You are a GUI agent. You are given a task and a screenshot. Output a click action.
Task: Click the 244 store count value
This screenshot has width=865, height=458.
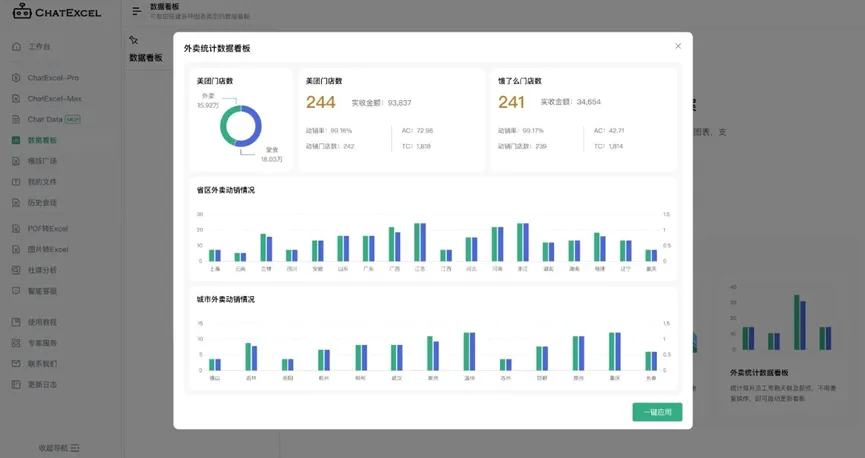point(321,102)
